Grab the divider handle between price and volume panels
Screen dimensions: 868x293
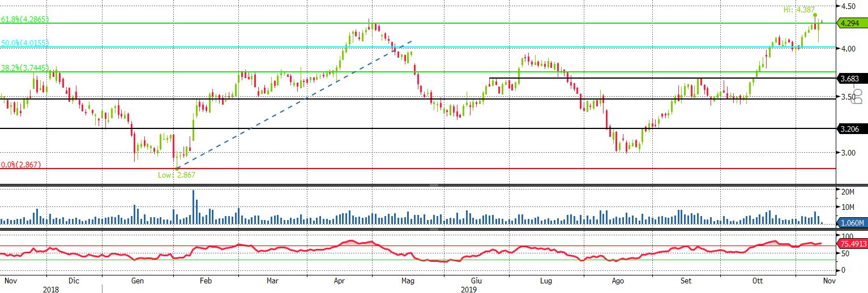[434, 186]
